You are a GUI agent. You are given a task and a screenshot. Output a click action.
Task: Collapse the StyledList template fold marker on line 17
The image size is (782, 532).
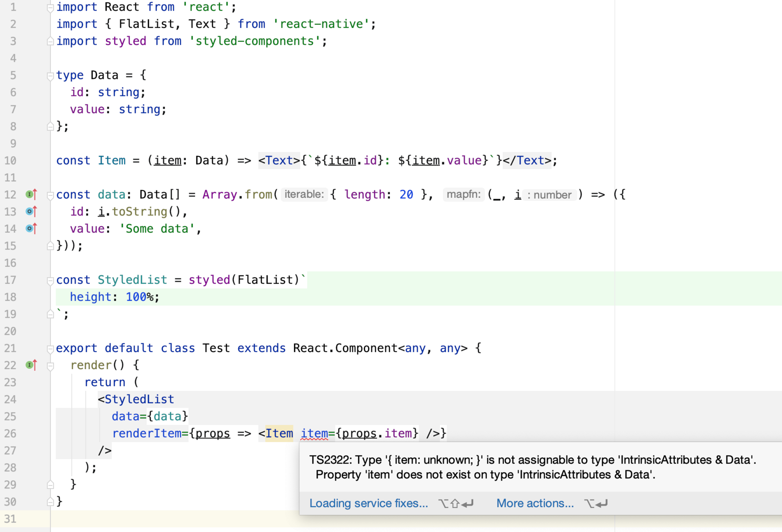(x=51, y=280)
